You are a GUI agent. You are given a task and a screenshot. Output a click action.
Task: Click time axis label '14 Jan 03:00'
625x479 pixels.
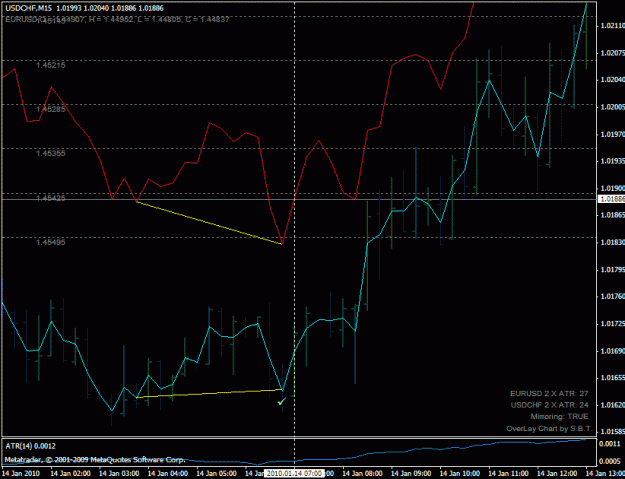(x=119, y=473)
